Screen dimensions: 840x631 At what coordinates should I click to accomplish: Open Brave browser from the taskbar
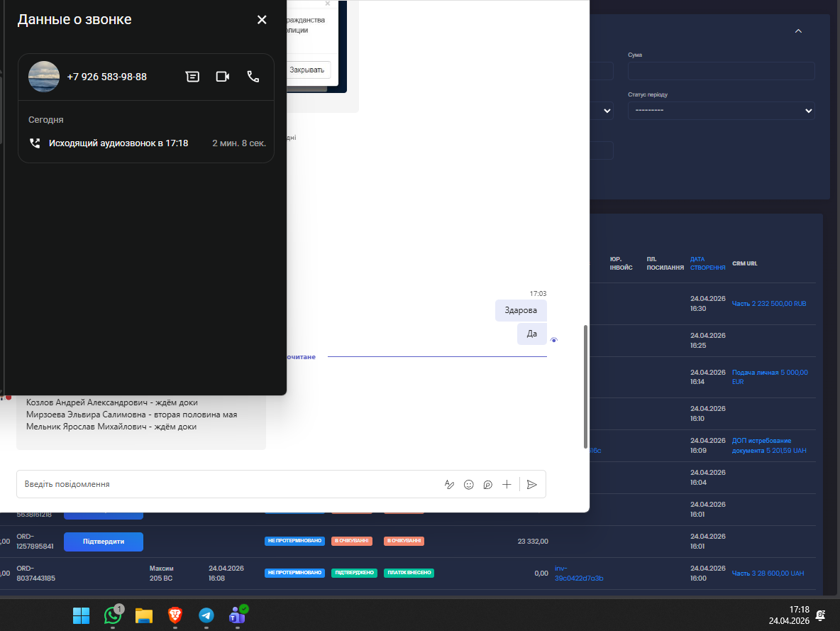(x=175, y=615)
